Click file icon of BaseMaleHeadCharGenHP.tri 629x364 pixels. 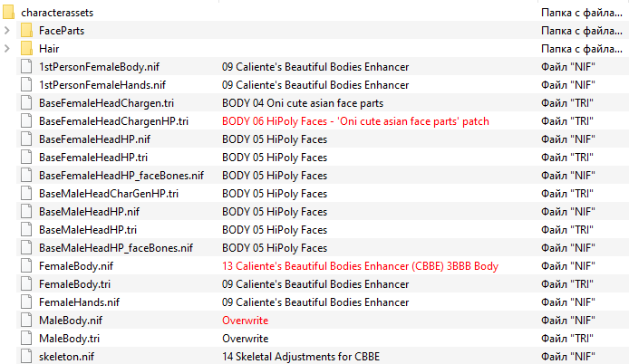(x=26, y=193)
